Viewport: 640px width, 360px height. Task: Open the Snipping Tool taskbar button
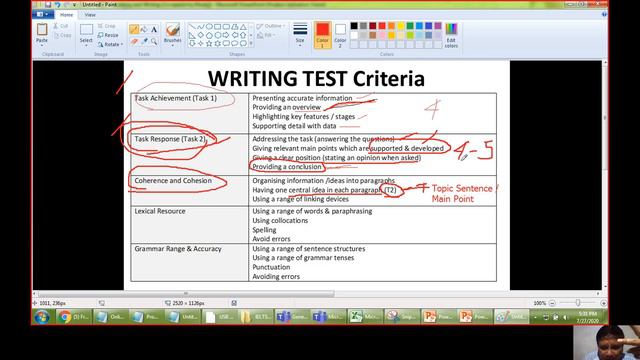click(402, 317)
